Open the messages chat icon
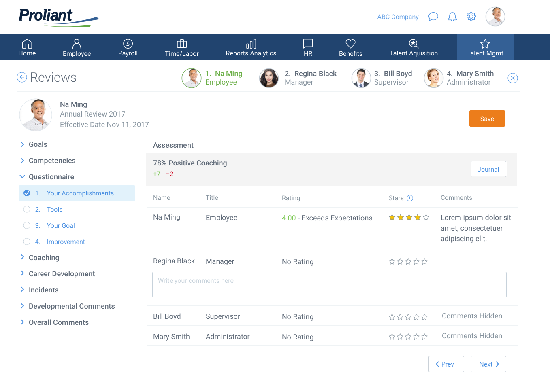This screenshot has height=392, width=550. pos(433,17)
